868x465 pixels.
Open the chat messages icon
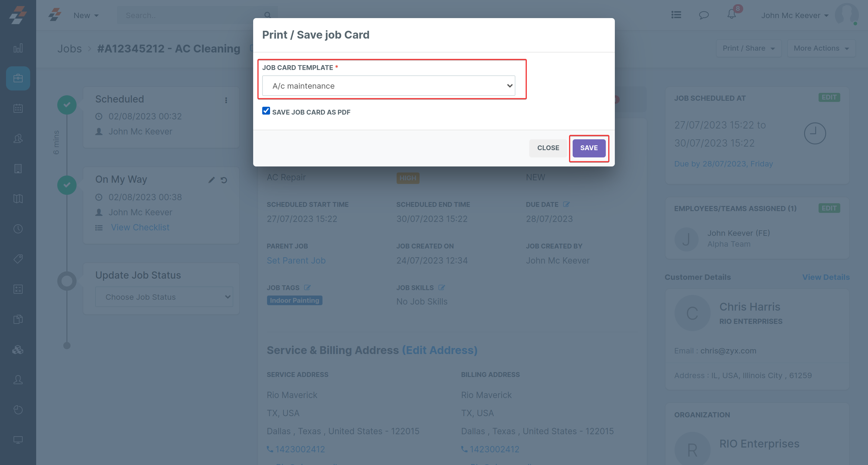[703, 15]
